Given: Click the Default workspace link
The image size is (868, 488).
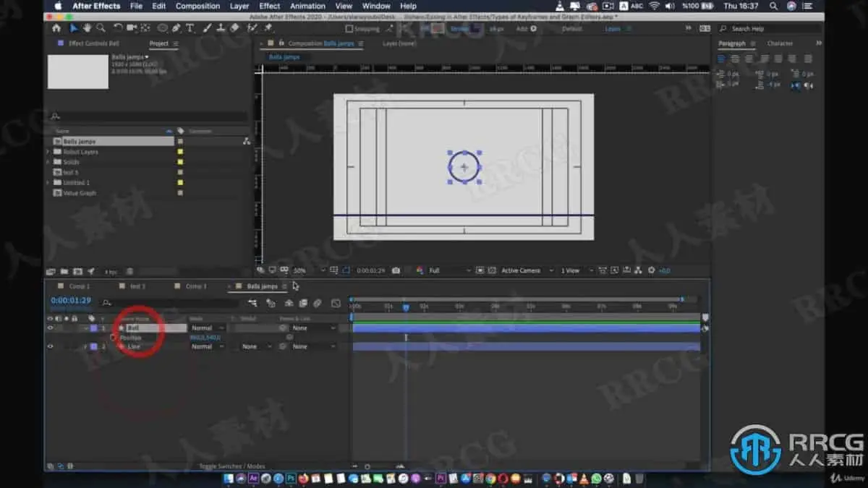Looking at the screenshot, I should click(x=571, y=29).
